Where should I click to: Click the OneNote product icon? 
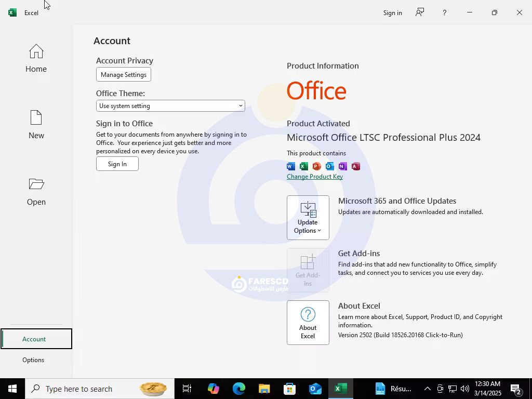(x=343, y=166)
